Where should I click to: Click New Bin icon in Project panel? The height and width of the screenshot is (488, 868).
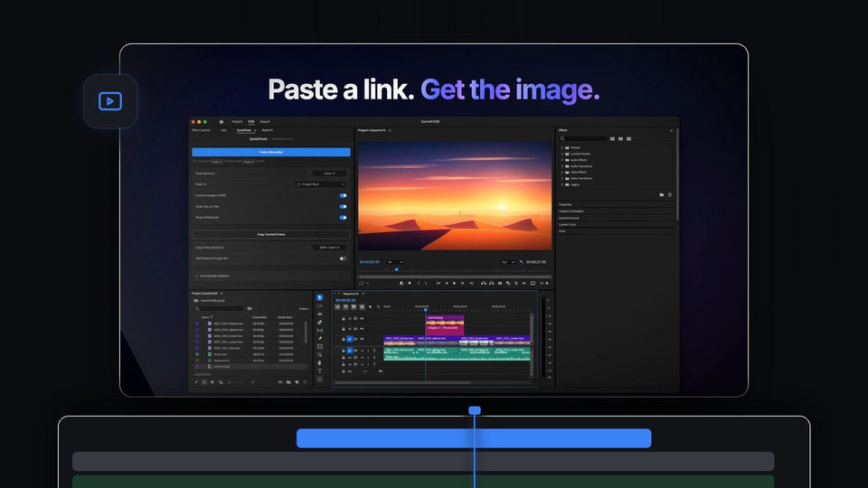(288, 382)
